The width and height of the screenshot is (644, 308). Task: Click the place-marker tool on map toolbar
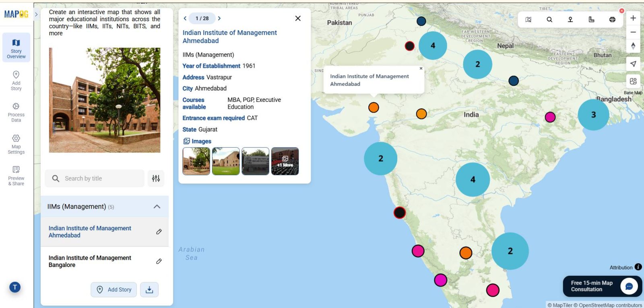570,19
